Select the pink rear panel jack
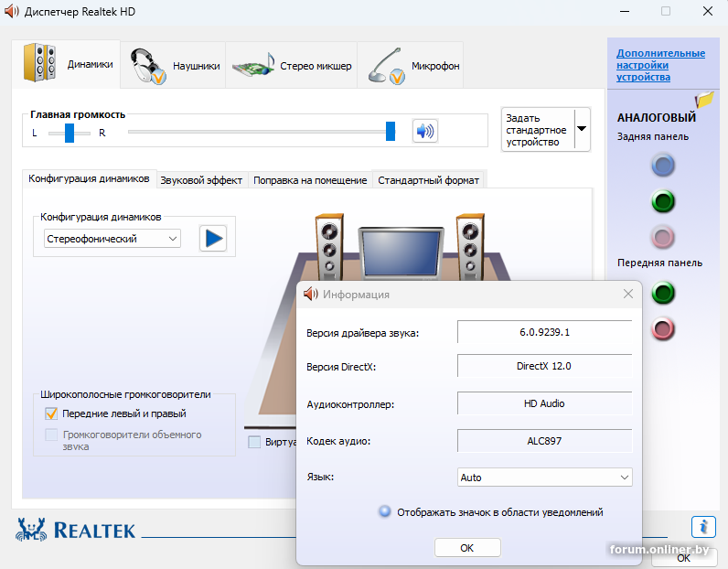Image resolution: width=728 pixels, height=569 pixels. click(662, 237)
